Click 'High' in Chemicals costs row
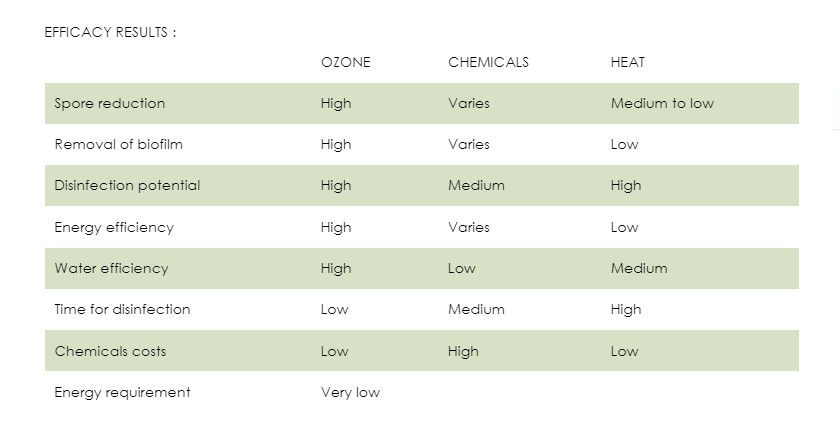The image size is (840, 443). pyautogui.click(x=463, y=351)
